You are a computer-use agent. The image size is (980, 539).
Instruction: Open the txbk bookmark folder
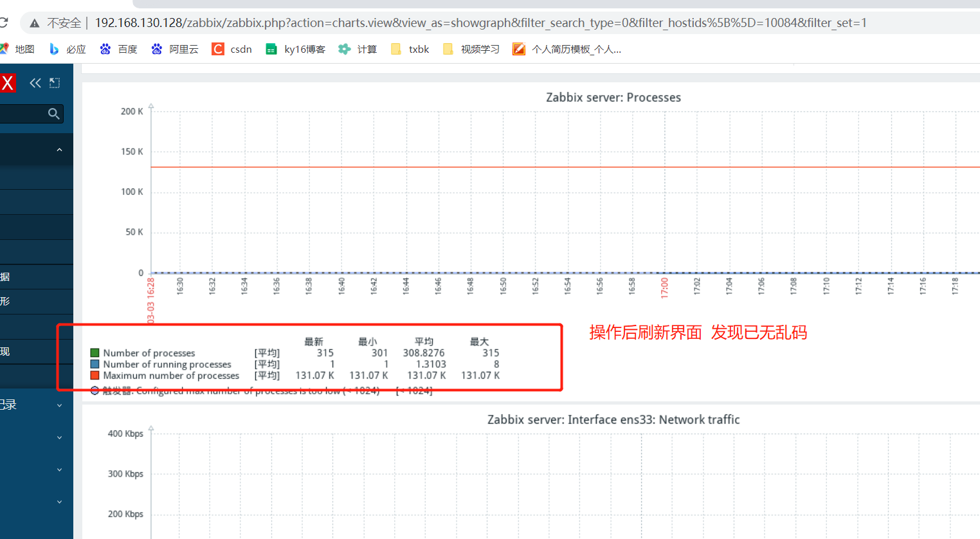(410, 49)
